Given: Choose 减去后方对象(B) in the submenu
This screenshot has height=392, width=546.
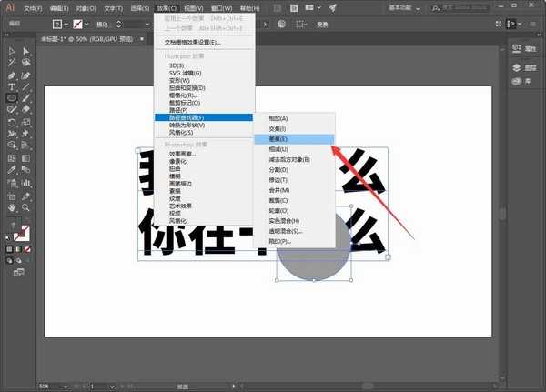Looking at the screenshot, I should click(294, 159).
